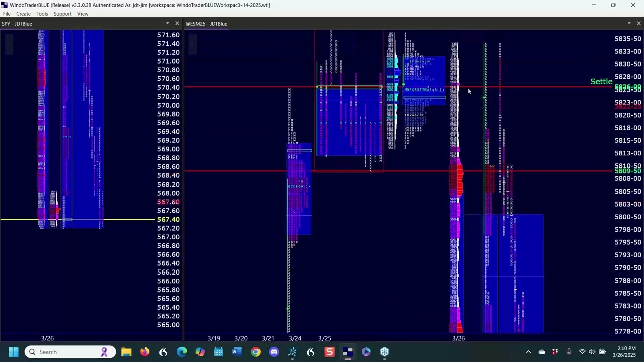The width and height of the screenshot is (644, 362).
Task: Click the 5809-50 green price label
Action: pyautogui.click(x=628, y=171)
